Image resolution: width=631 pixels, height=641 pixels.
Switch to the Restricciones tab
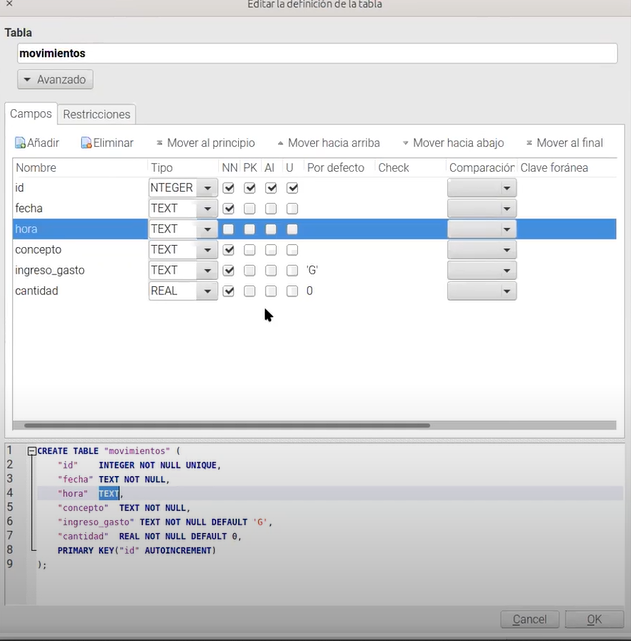click(96, 114)
